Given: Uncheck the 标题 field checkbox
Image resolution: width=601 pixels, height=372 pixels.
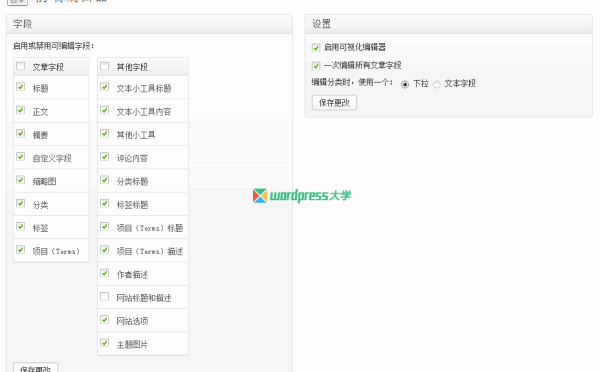Looking at the screenshot, I should click(x=21, y=87).
